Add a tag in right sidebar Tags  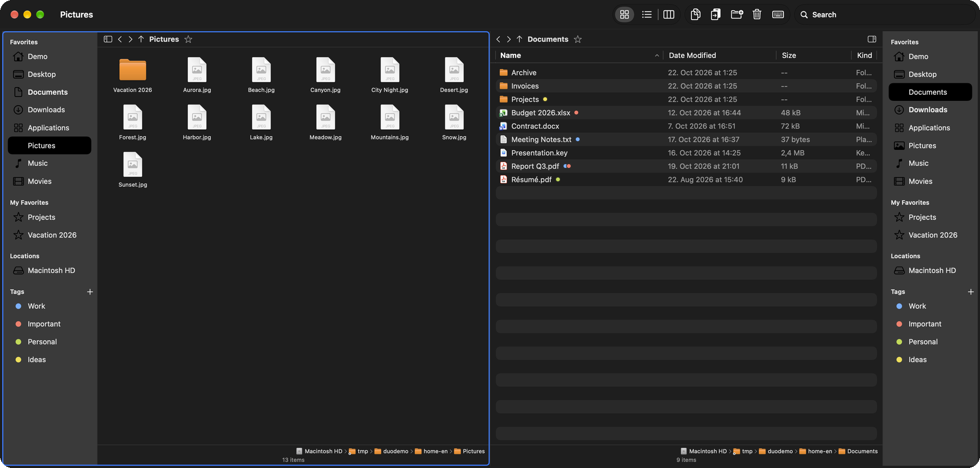point(971,292)
